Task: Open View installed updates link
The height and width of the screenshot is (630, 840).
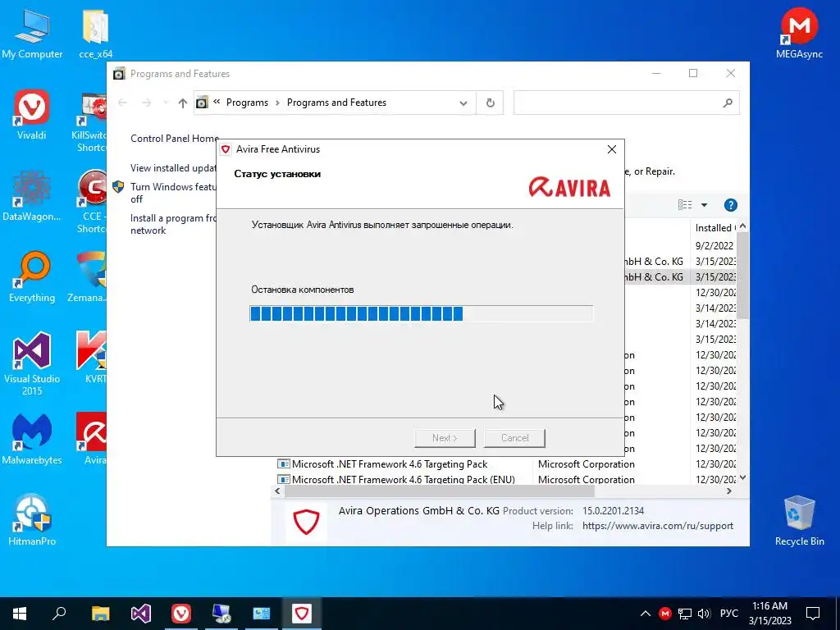Action: 173,167
